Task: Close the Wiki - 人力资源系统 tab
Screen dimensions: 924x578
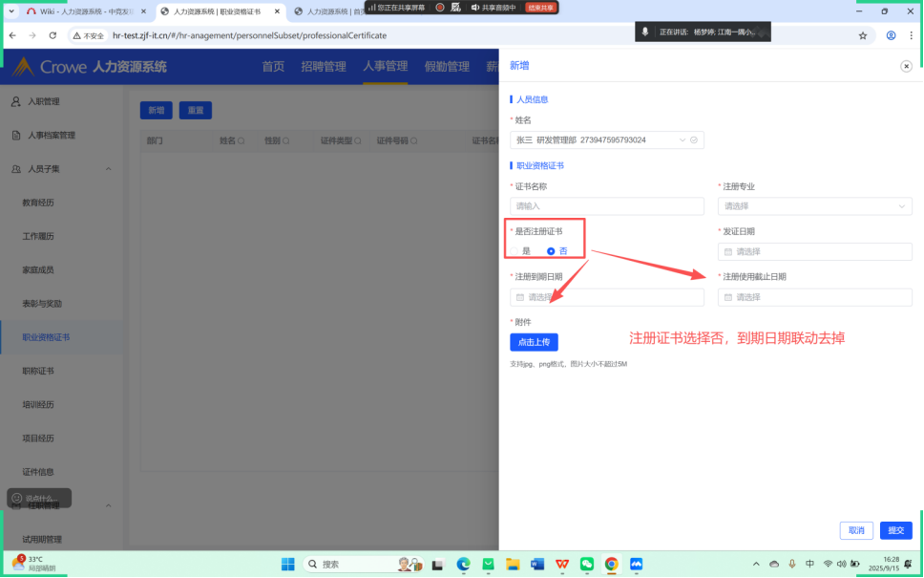Action: 143,11
